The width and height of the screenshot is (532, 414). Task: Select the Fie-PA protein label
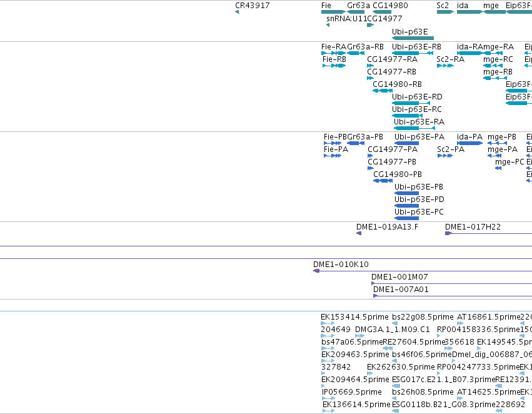point(336,149)
